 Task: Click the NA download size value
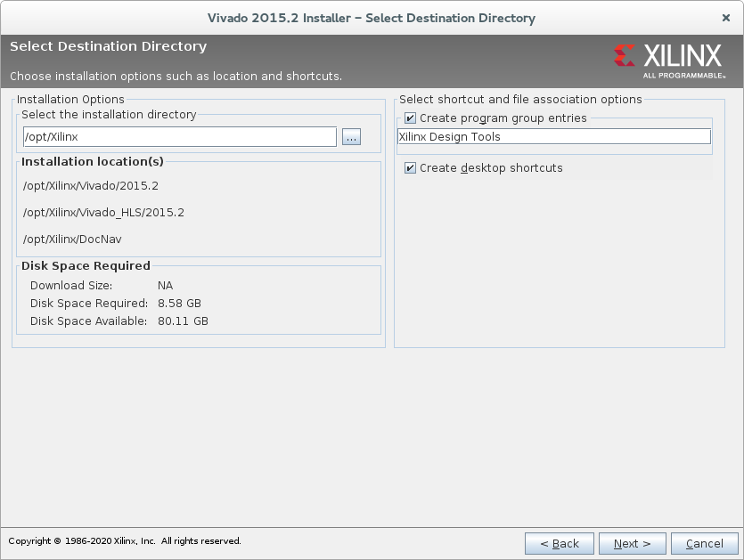coord(165,286)
